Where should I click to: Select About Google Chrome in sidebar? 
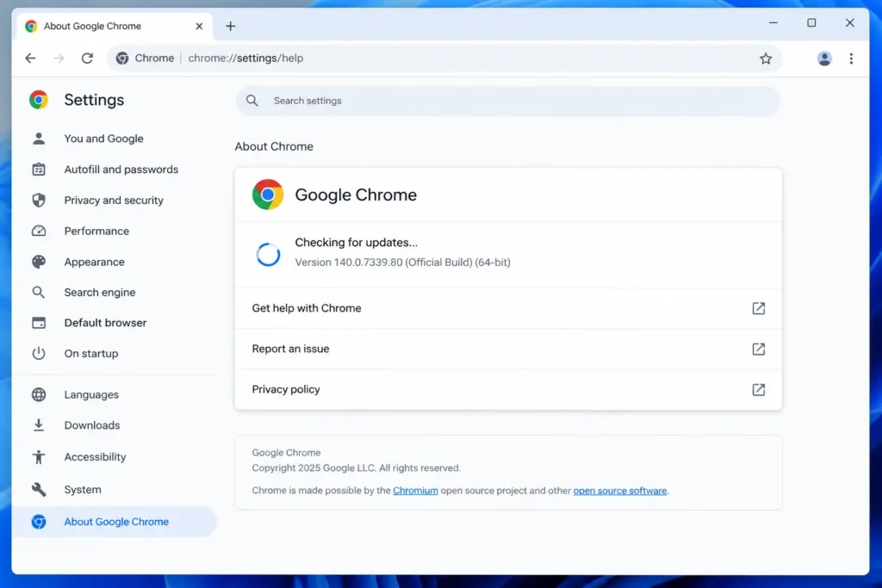[x=115, y=522]
